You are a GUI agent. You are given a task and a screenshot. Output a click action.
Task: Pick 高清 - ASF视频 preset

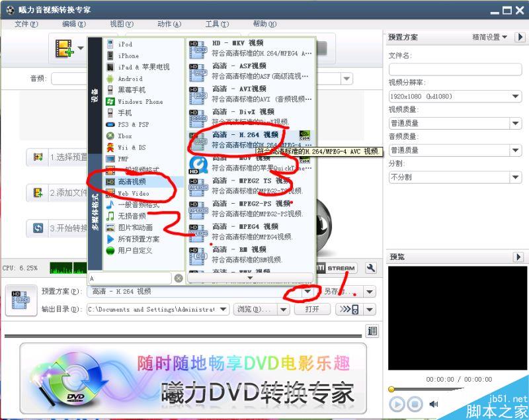(x=251, y=71)
